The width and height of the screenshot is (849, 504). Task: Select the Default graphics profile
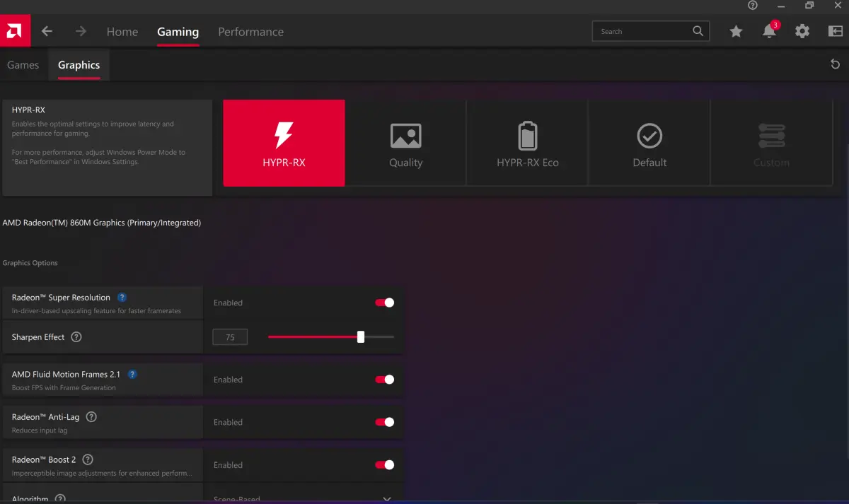click(649, 143)
